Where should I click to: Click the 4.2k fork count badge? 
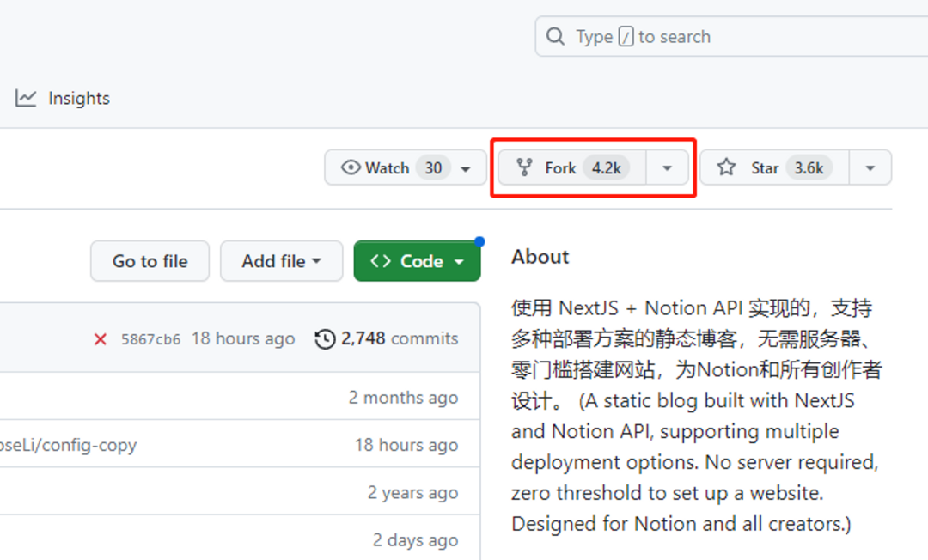coord(606,167)
